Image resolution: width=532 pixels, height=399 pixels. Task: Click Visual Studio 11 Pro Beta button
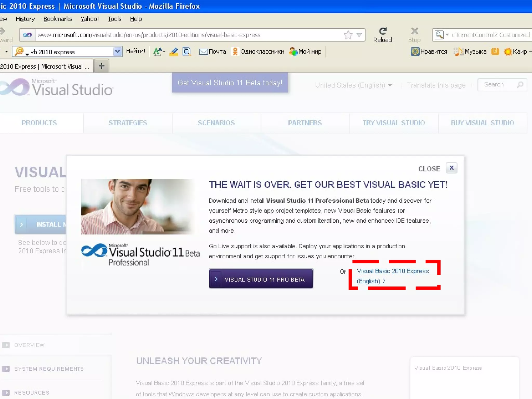pos(261,279)
